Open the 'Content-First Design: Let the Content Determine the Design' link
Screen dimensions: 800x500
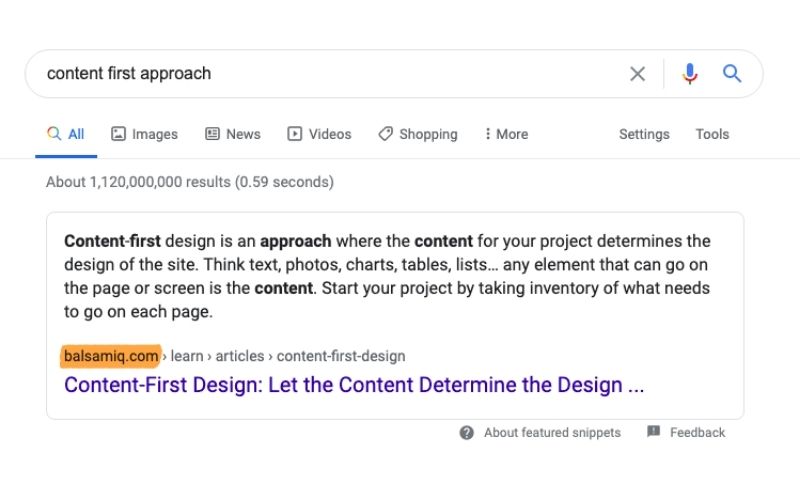(x=354, y=385)
